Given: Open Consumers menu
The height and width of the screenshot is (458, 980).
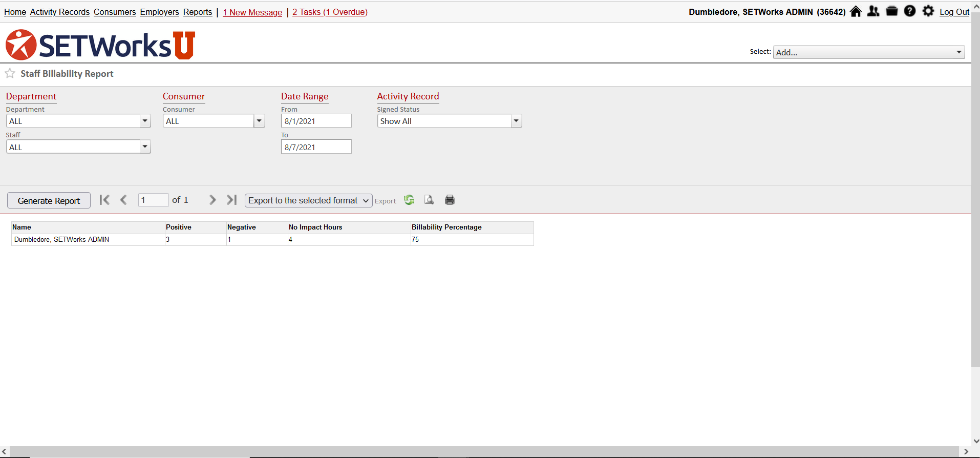Looking at the screenshot, I should tap(115, 12).
